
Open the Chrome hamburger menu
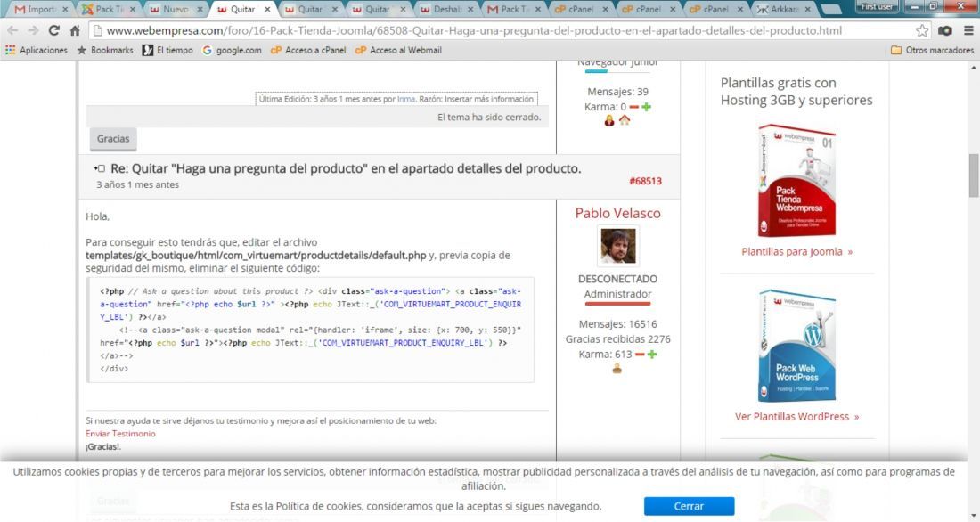968,30
